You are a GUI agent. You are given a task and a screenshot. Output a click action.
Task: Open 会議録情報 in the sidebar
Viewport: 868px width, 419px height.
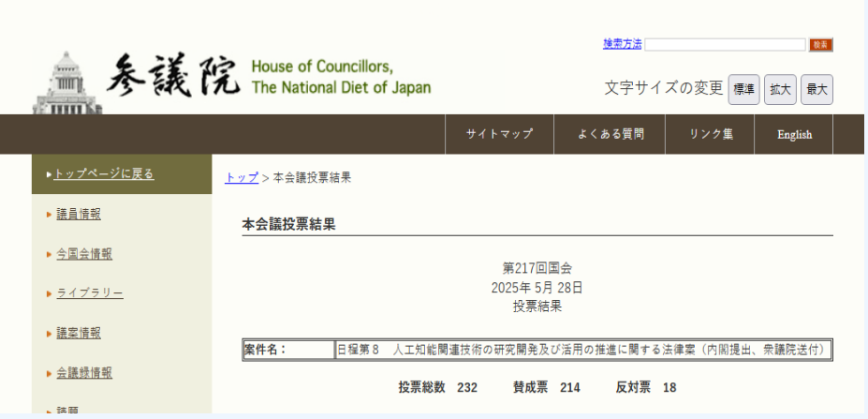point(84,372)
